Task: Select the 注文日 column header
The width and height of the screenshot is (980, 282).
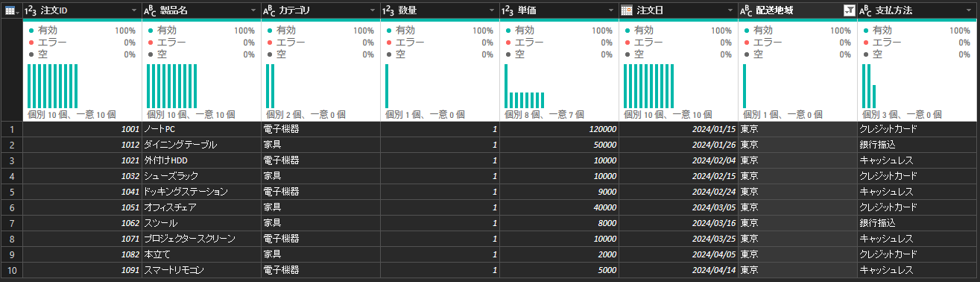Action: pos(678,10)
